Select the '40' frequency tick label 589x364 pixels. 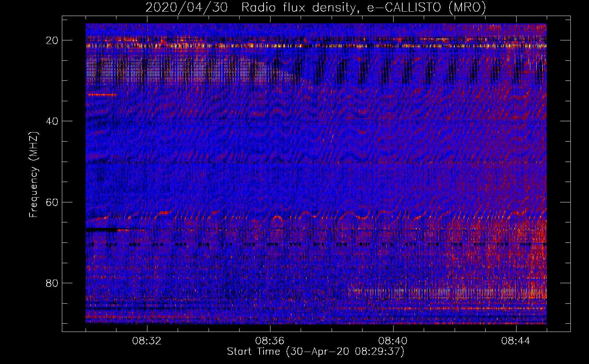tap(52, 121)
